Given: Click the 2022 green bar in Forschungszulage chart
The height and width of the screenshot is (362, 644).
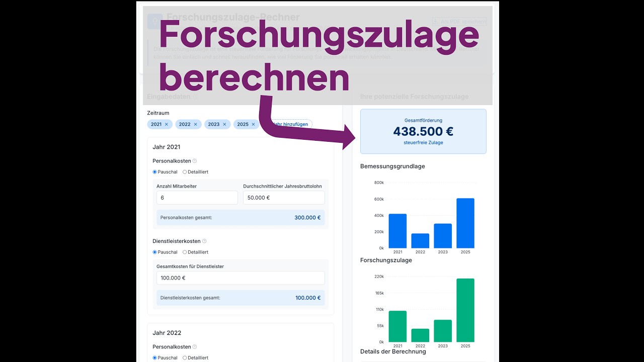Looking at the screenshot, I should click(x=420, y=335).
